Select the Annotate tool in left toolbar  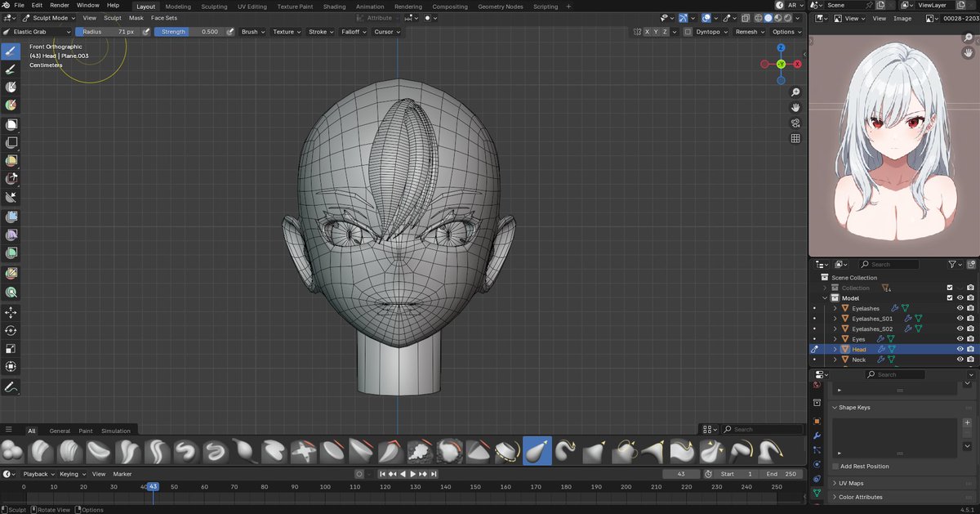tap(11, 387)
